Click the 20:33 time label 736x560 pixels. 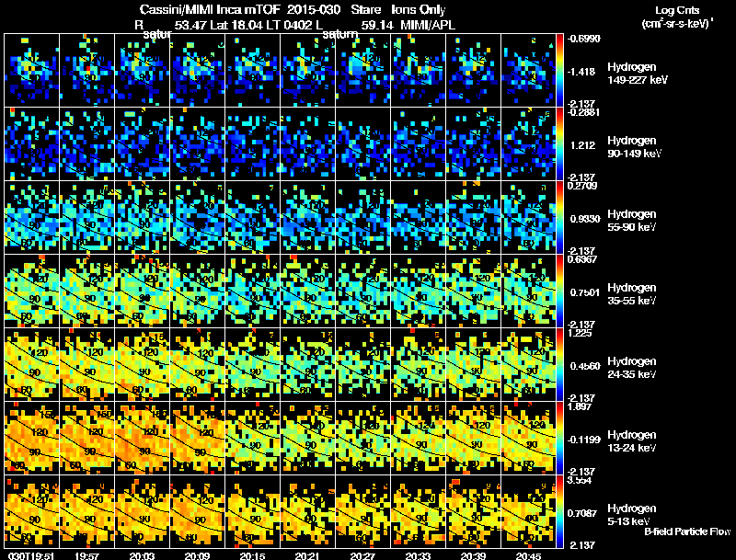[418, 555]
